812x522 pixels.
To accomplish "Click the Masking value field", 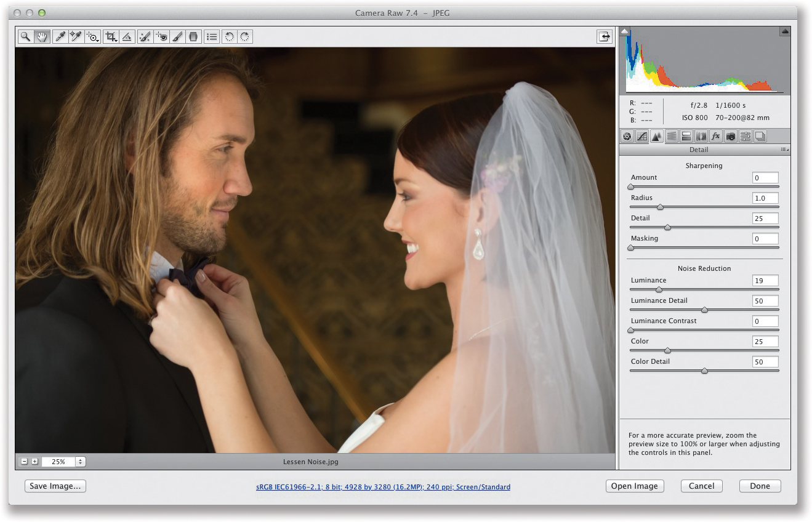I will point(765,239).
